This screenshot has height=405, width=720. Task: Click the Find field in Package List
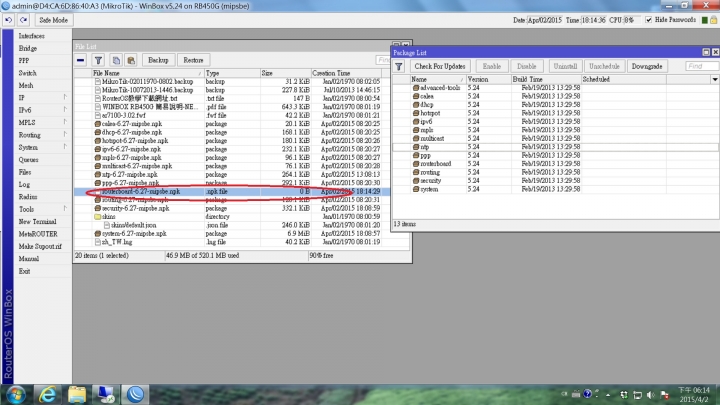[x=702, y=67]
